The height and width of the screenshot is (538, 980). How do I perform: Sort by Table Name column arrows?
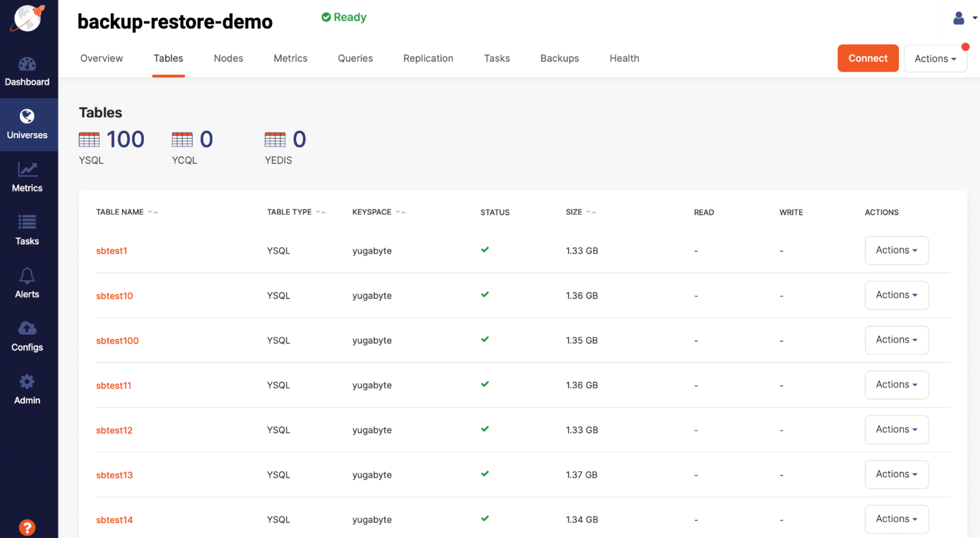click(x=153, y=212)
